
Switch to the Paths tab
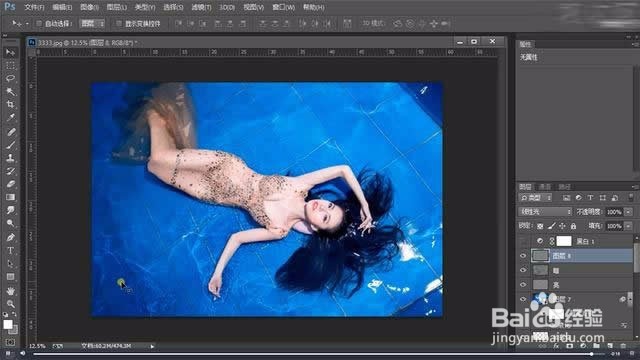tap(564, 187)
